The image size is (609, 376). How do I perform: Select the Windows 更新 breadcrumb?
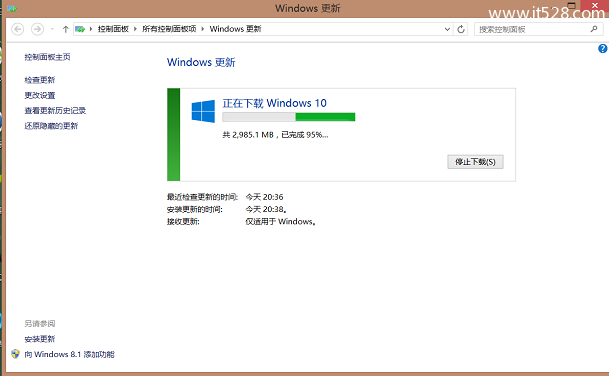click(235, 29)
